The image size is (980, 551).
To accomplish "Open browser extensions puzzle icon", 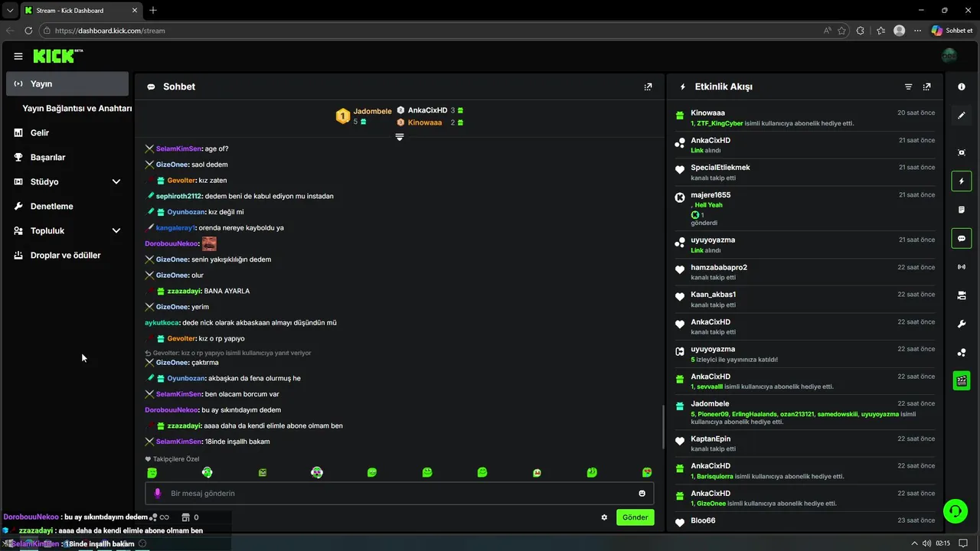I will pyautogui.click(x=861, y=31).
